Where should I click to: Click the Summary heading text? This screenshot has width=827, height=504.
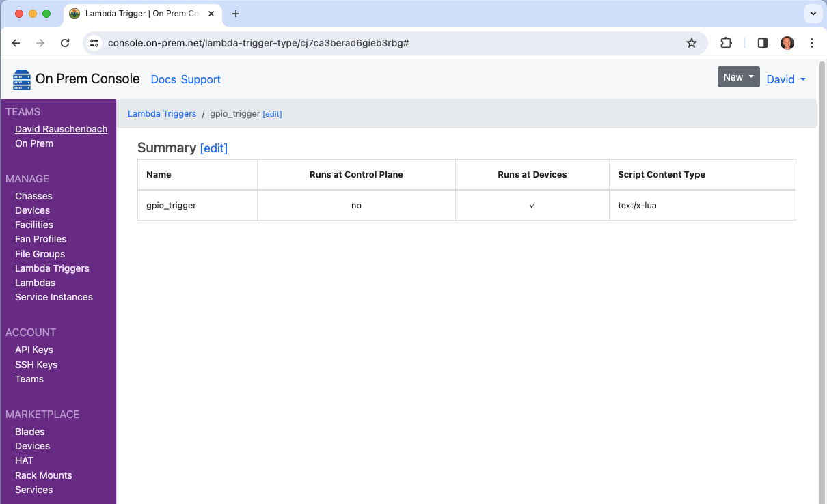coord(167,148)
